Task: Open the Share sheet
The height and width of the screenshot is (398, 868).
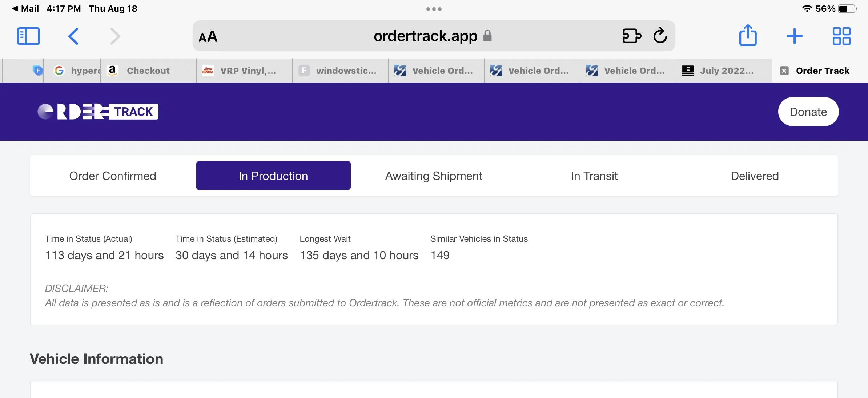Action: coord(748,36)
